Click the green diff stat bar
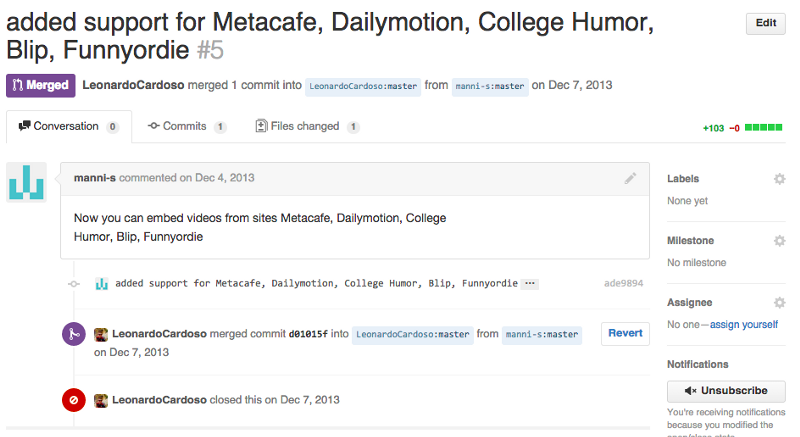This screenshot has width=800, height=437. (763, 127)
